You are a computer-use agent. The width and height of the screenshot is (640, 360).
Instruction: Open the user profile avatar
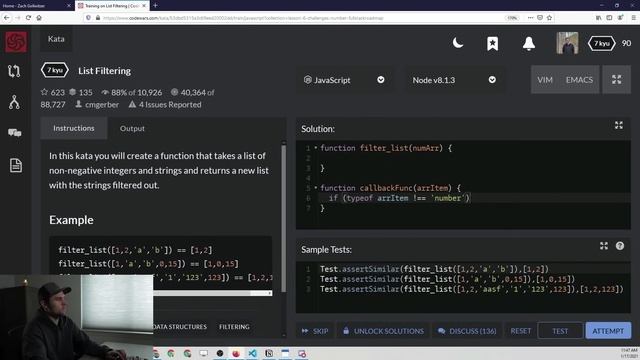click(567, 43)
